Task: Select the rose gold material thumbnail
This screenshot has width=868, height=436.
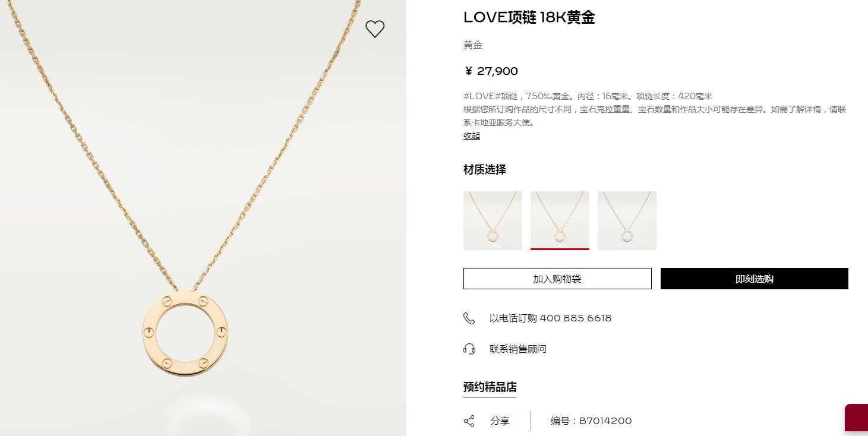Action: point(493,220)
